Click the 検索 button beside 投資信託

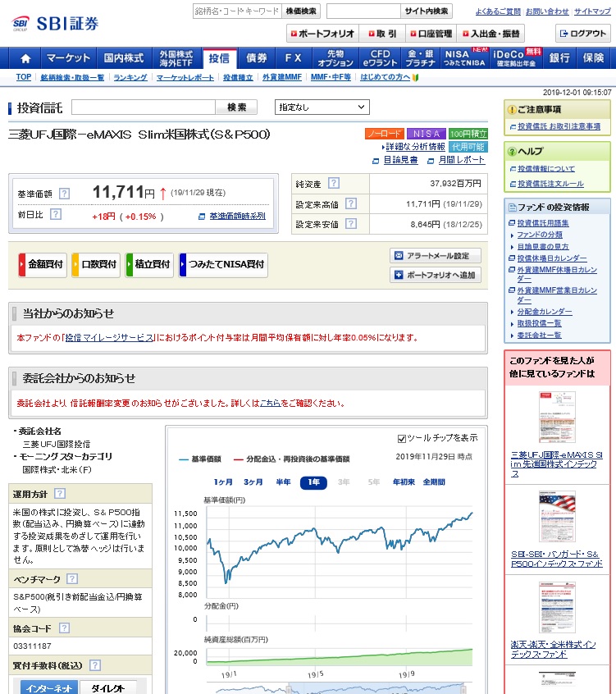click(236, 107)
